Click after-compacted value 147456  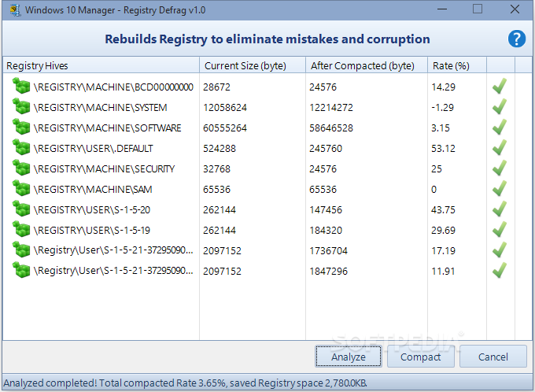326,210
